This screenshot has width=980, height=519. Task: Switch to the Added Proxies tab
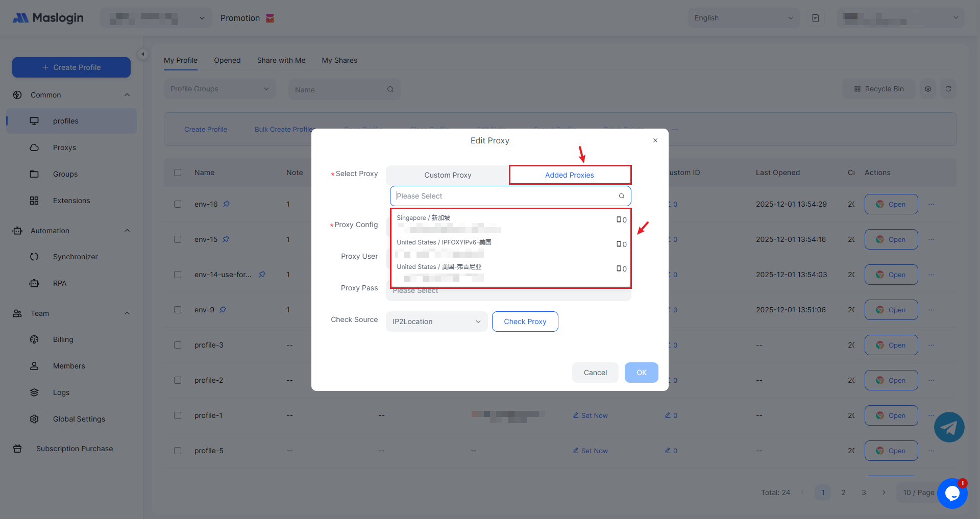coord(570,175)
